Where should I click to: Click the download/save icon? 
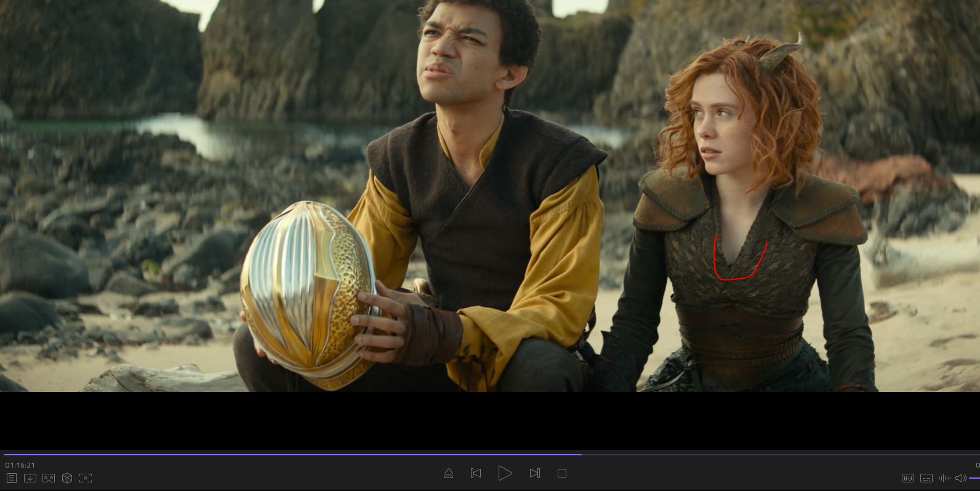click(x=30, y=478)
